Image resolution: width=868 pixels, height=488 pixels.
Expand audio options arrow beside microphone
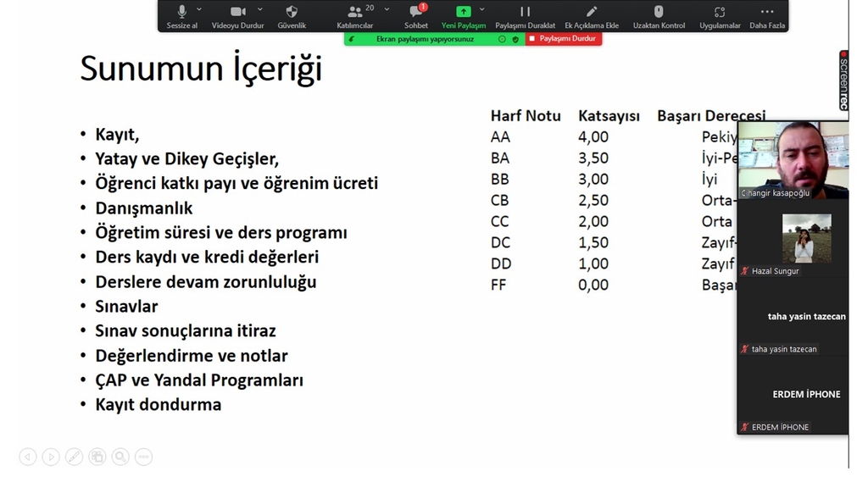(199, 9)
